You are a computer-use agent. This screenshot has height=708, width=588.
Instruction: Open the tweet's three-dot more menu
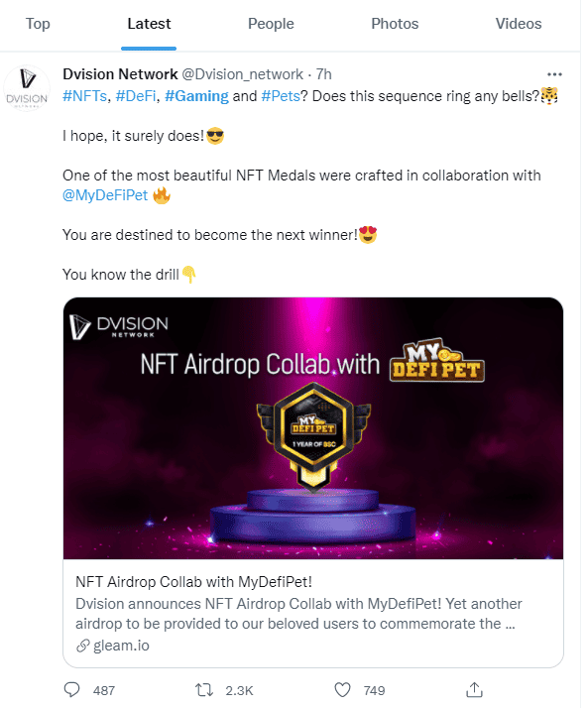tap(554, 74)
